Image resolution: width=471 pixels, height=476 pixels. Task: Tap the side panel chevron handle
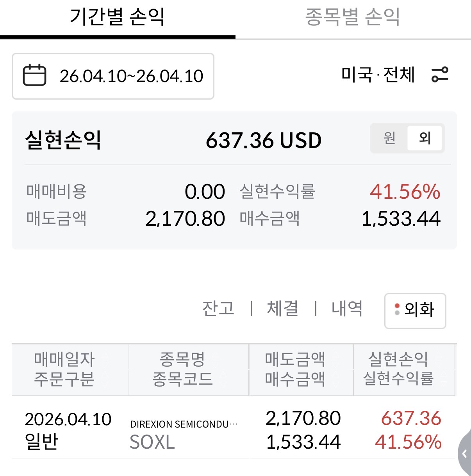[464, 453]
